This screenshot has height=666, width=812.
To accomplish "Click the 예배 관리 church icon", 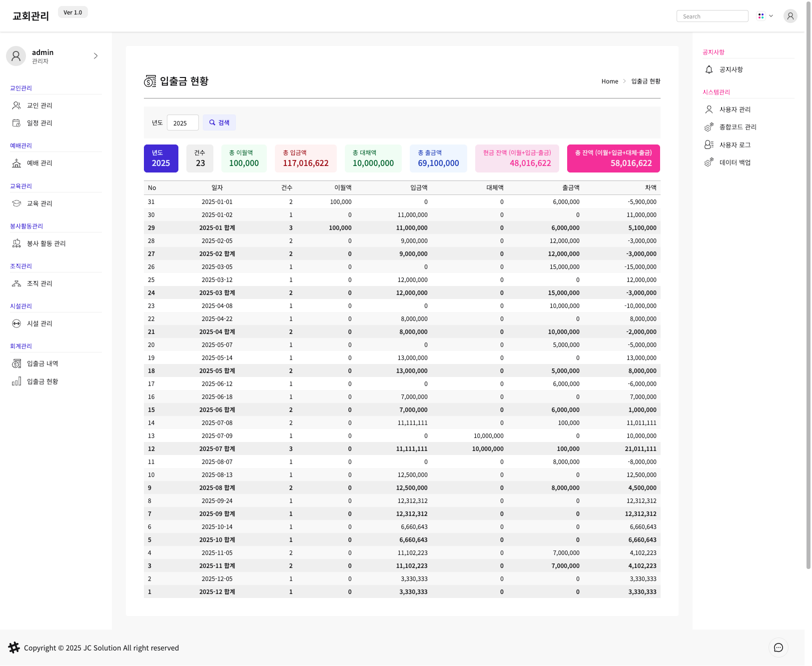I will coord(16,163).
